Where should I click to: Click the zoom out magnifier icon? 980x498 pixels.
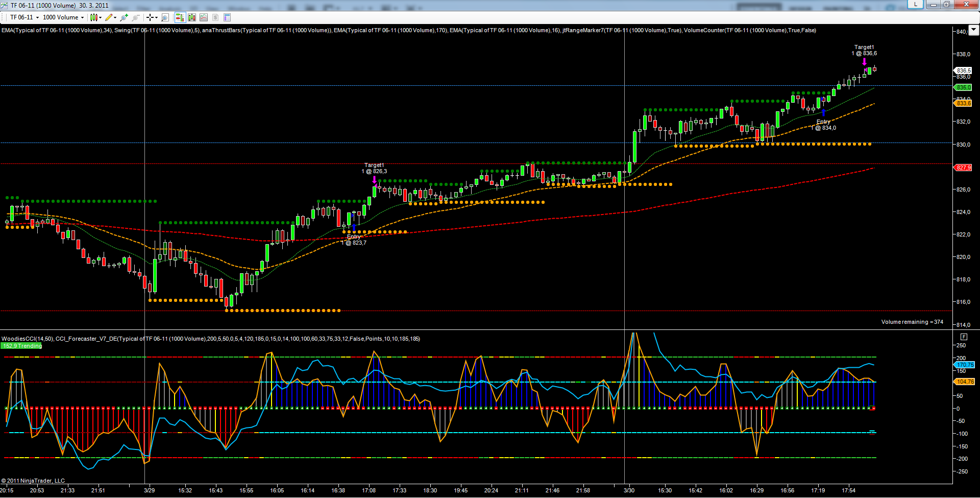[135, 17]
